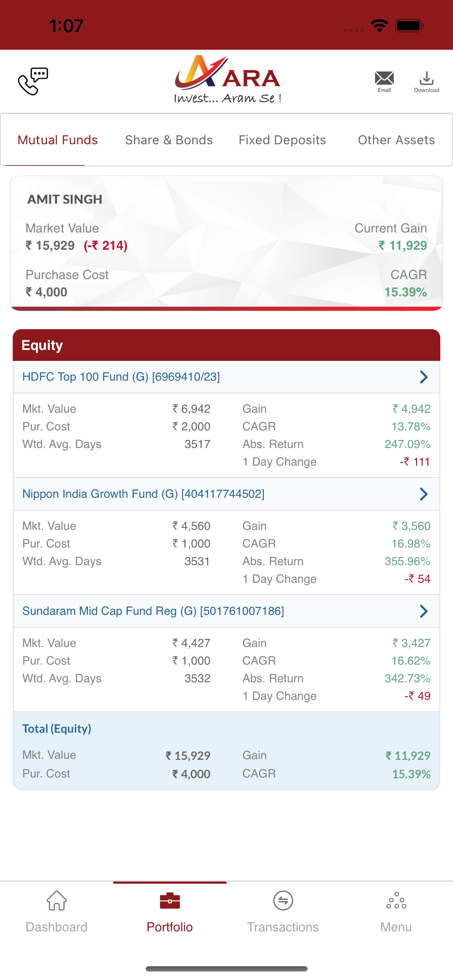Tap the AMIT SINGH summary card name
Viewport: 453px width, 980px height.
[65, 199]
